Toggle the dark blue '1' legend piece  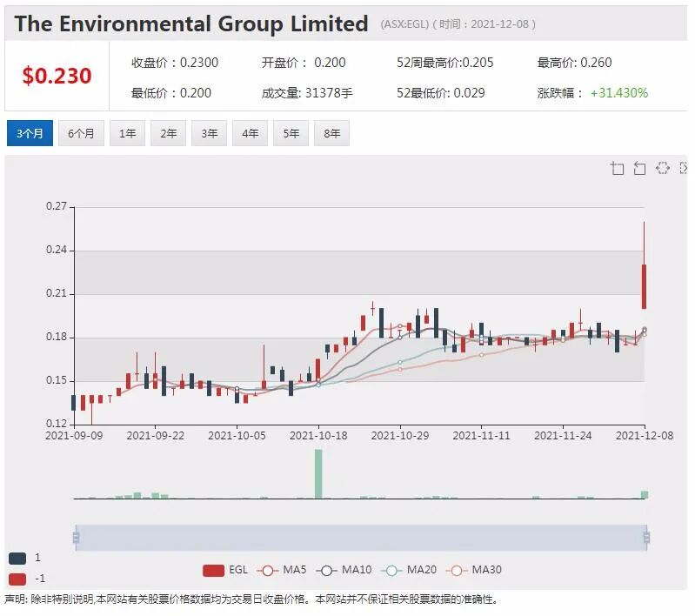[17, 558]
